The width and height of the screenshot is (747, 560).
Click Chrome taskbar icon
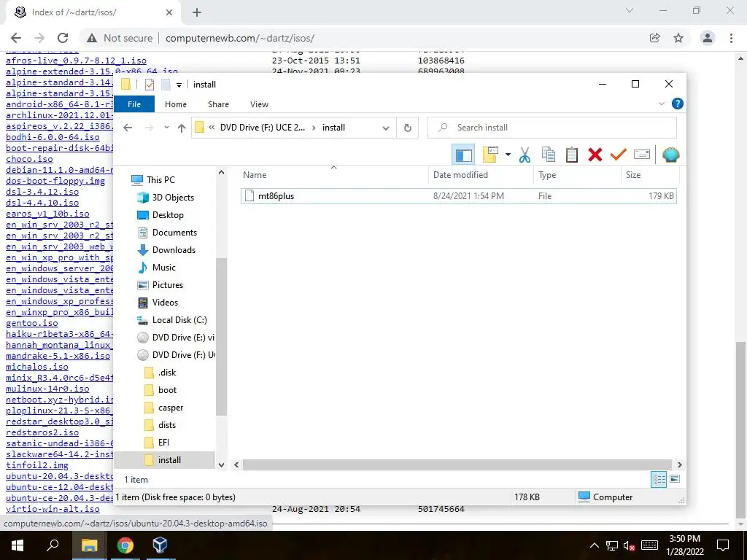(x=125, y=545)
